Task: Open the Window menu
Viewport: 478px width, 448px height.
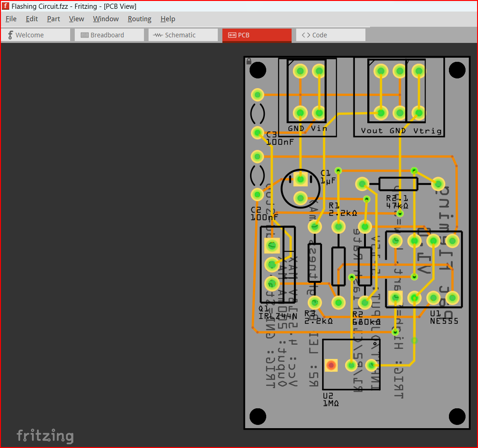Action: (106, 19)
